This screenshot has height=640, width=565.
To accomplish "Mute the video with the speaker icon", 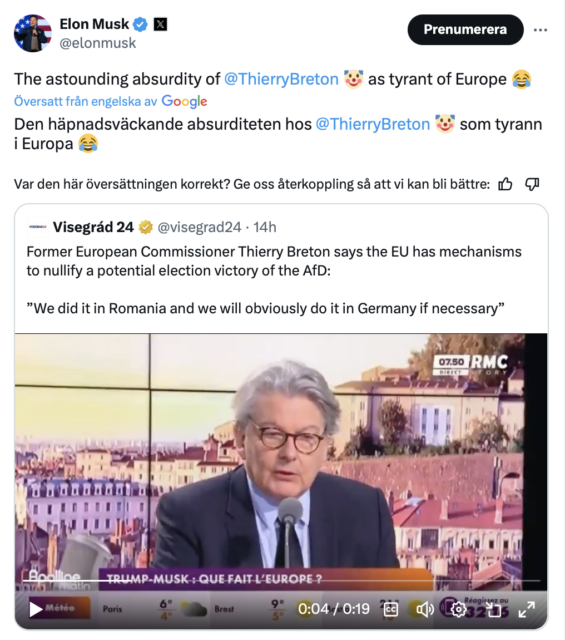I will [x=425, y=609].
